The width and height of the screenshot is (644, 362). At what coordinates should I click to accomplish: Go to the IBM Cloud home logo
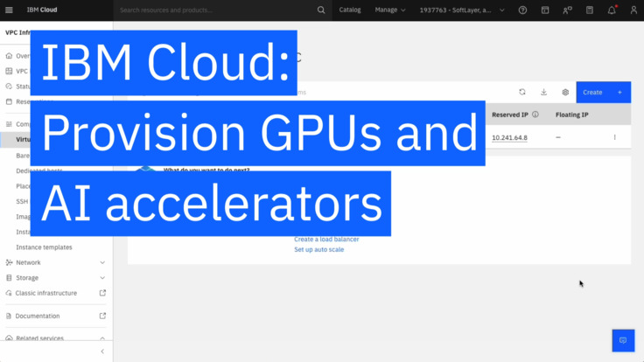[42, 10]
